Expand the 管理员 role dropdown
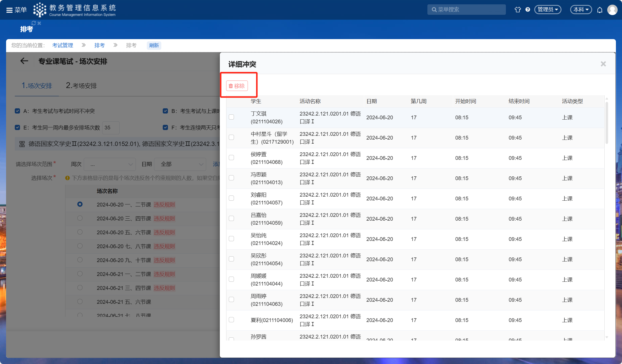 point(548,10)
